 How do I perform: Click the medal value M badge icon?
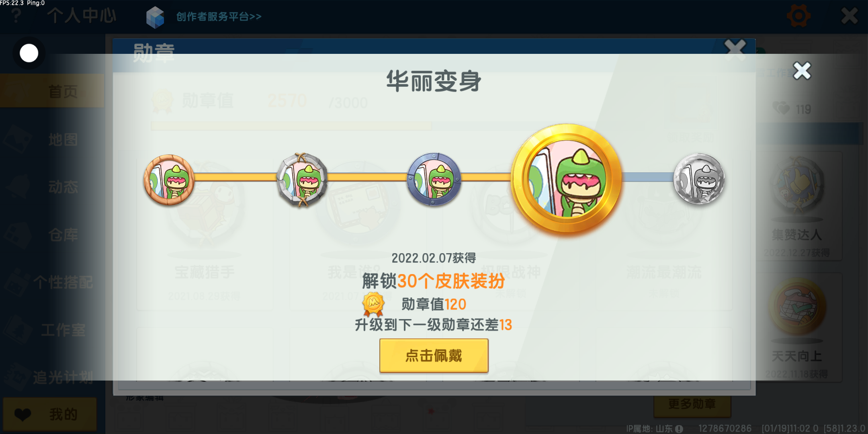click(x=373, y=304)
